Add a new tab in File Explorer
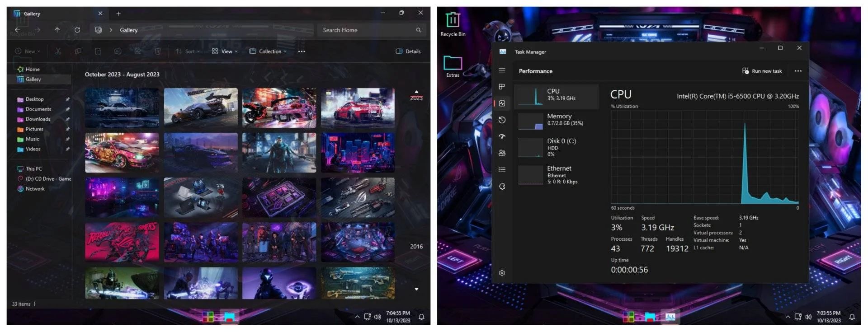868x332 pixels. tap(118, 14)
